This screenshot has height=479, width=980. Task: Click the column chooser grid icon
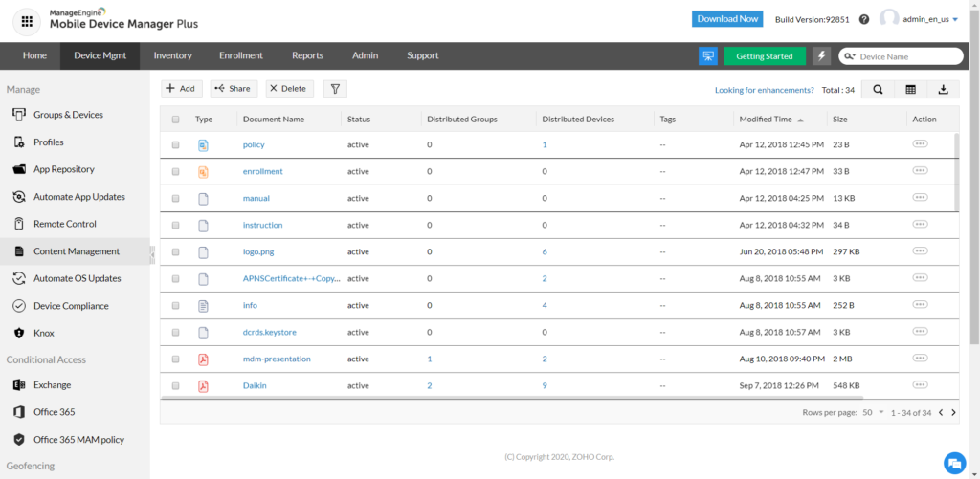tap(910, 89)
